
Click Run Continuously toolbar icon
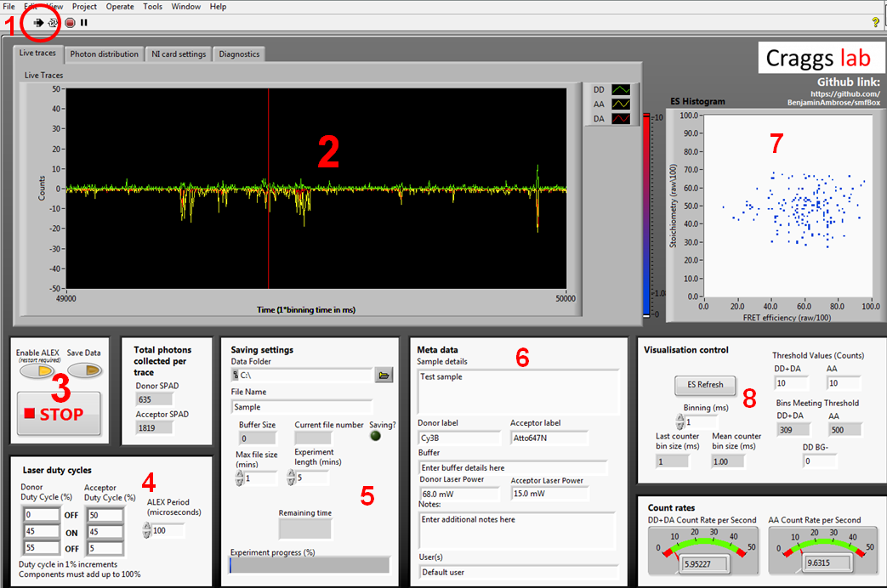pos(53,23)
